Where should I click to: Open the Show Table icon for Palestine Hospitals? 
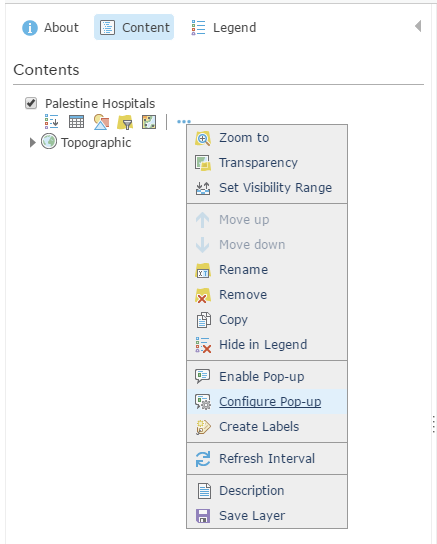pyautogui.click(x=76, y=122)
